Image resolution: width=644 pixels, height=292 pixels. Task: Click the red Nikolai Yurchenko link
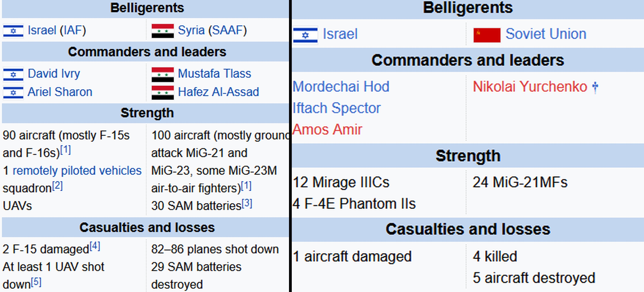point(530,87)
